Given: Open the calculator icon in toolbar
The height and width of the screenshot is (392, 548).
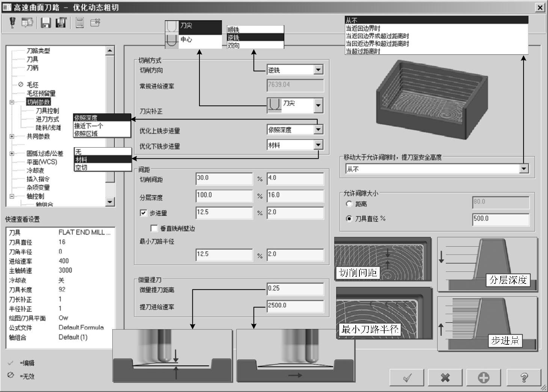Looking at the screenshot, I should click(80, 23).
